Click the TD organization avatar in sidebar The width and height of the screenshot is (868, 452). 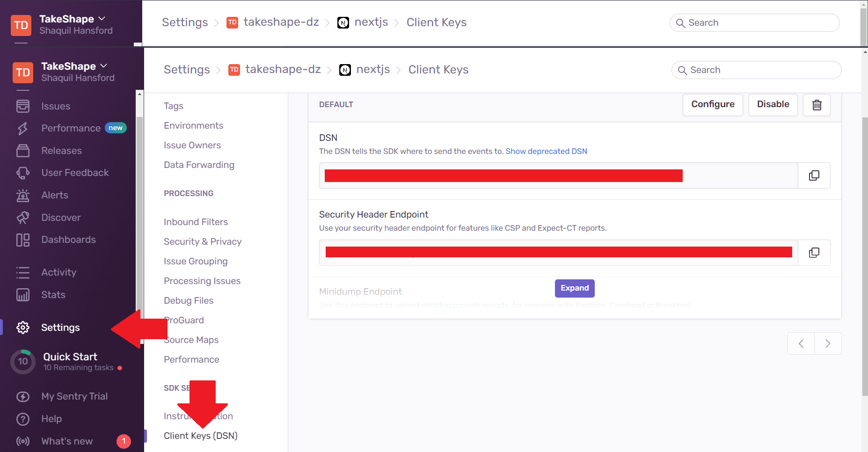pyautogui.click(x=23, y=73)
